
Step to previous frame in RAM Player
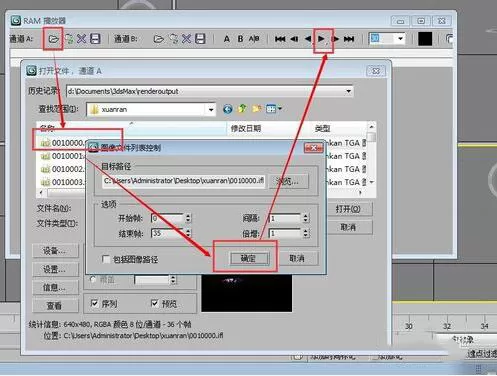click(294, 39)
